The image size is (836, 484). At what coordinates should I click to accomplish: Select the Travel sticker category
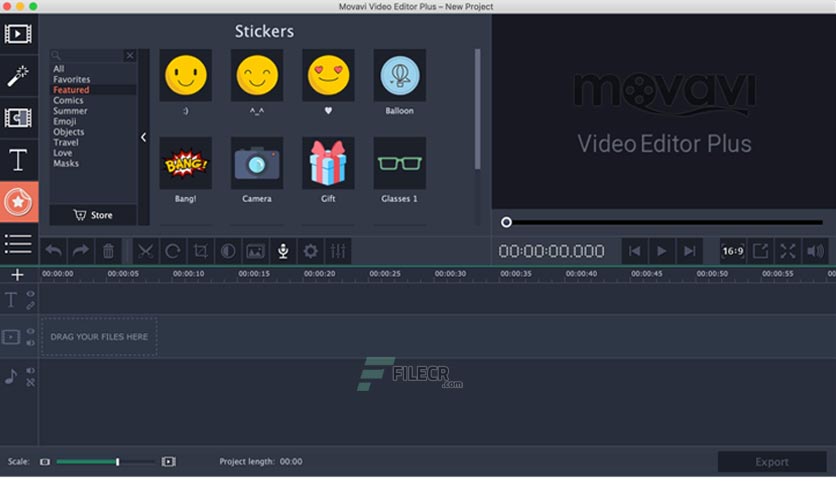[x=66, y=142]
